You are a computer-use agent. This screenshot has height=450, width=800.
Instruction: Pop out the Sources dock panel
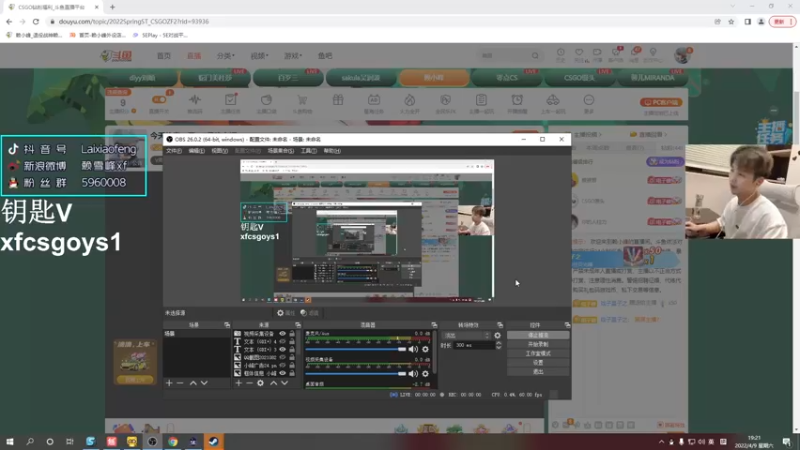pyautogui.click(x=298, y=325)
